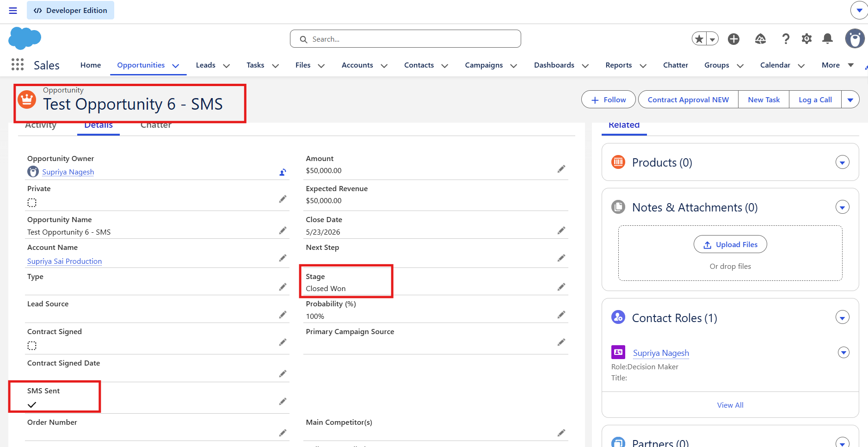Open Supriya Nagesh contact role link
This screenshot has height=447, width=868.
pyautogui.click(x=661, y=353)
